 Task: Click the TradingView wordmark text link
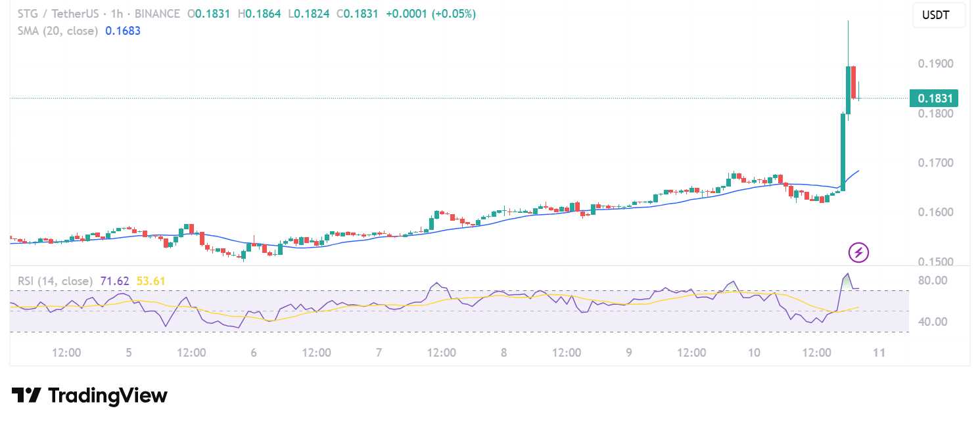point(108,395)
